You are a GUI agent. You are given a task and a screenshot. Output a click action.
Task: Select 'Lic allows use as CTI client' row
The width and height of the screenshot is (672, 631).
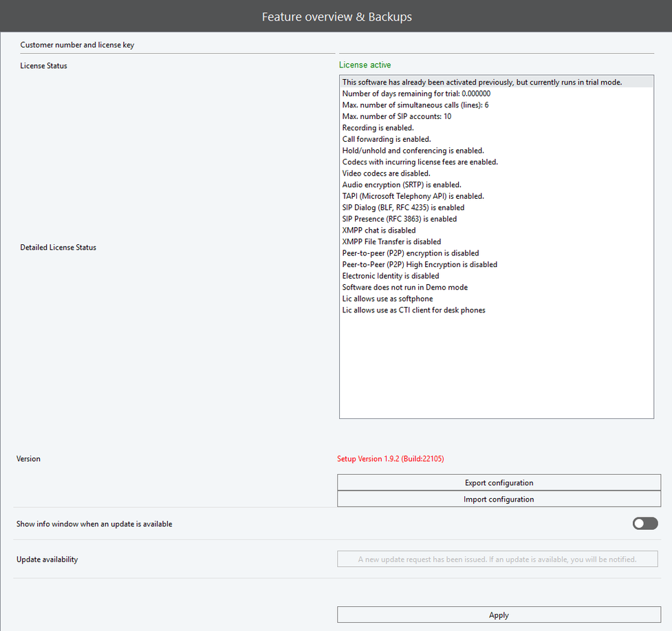[x=497, y=310]
